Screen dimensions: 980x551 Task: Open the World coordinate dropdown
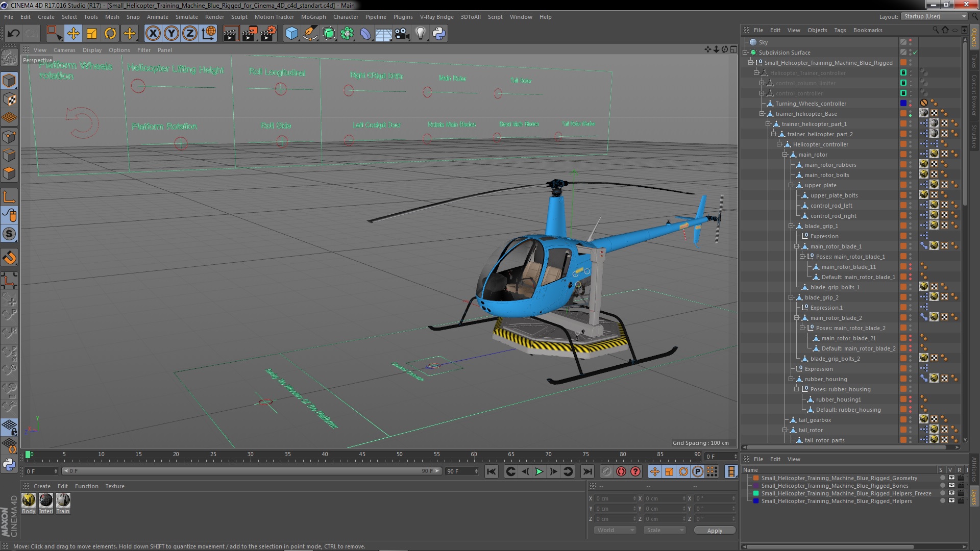615,530
